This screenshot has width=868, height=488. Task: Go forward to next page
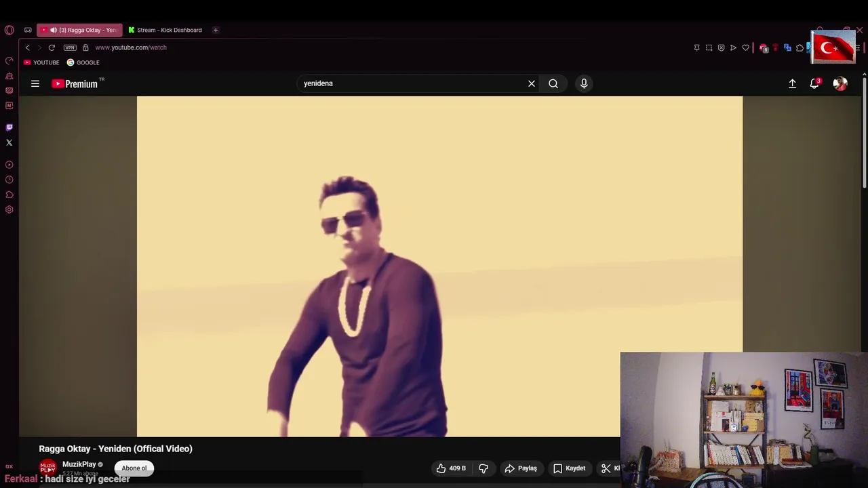point(39,47)
